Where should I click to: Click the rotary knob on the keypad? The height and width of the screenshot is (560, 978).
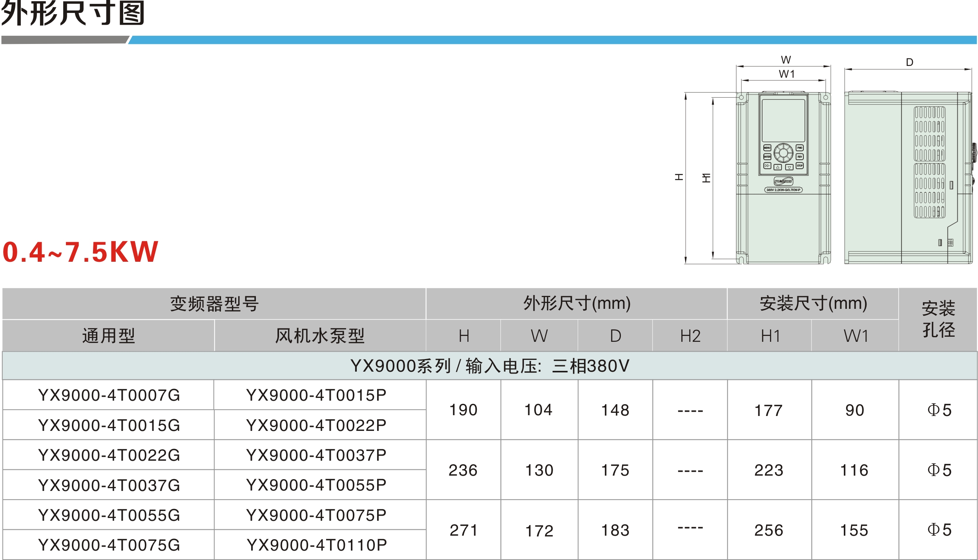click(783, 153)
